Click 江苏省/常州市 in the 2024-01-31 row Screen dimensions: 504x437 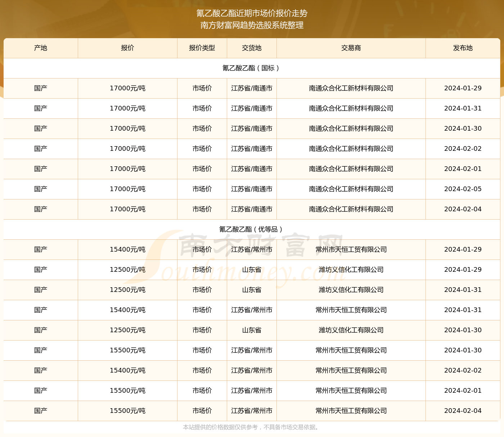[252, 310]
